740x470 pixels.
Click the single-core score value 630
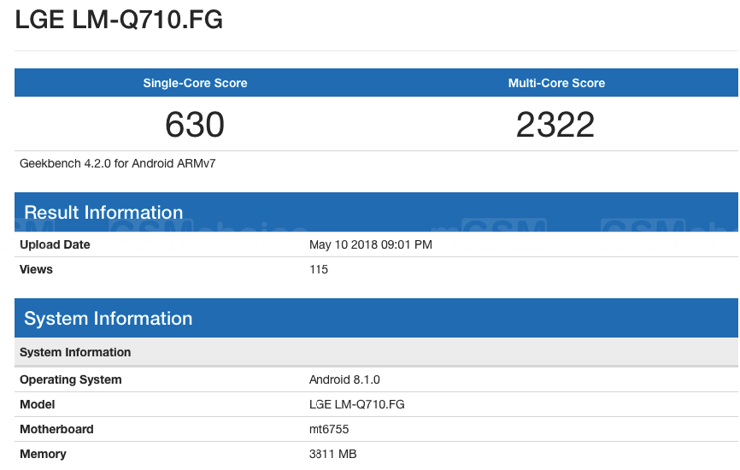tap(194, 125)
